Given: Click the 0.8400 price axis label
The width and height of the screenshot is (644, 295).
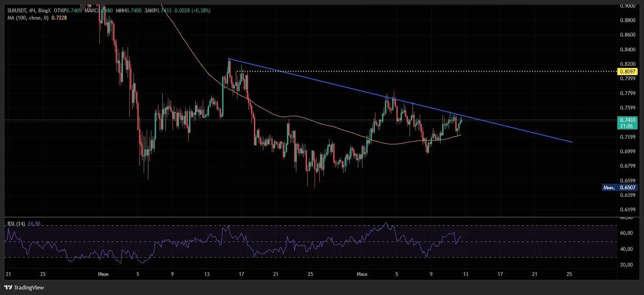Looking at the screenshot, I should coord(628,50).
